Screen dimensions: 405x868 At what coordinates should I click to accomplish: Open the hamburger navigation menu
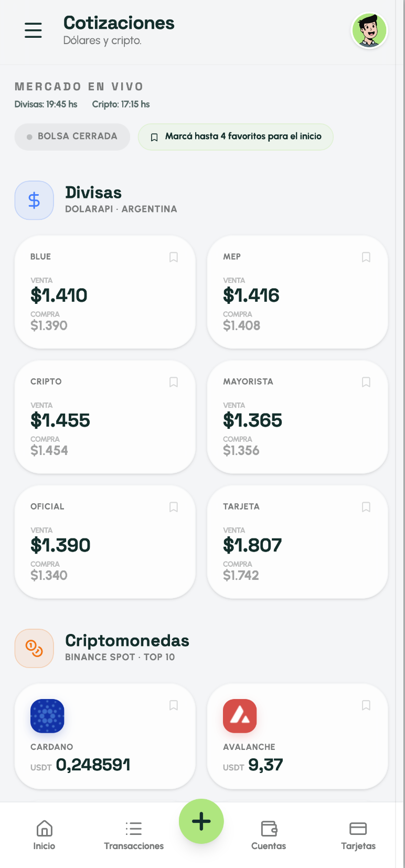click(33, 30)
